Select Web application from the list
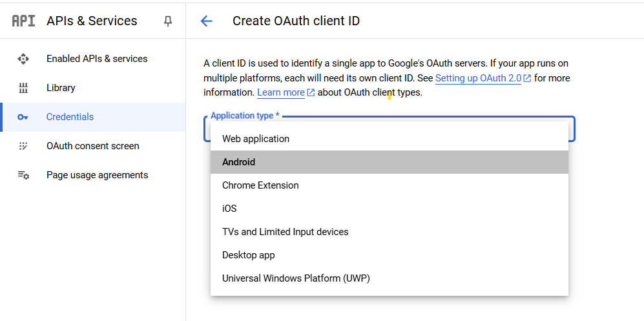Viewport: 644px width, 321px height. click(x=256, y=139)
